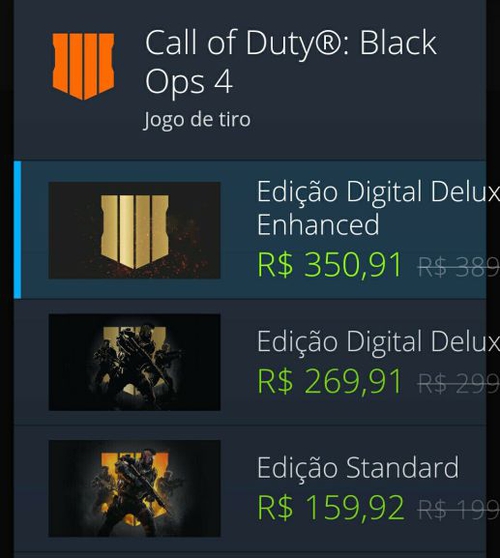
Task: Click the blue selection bar of highlighted edition
Action: 17,230
